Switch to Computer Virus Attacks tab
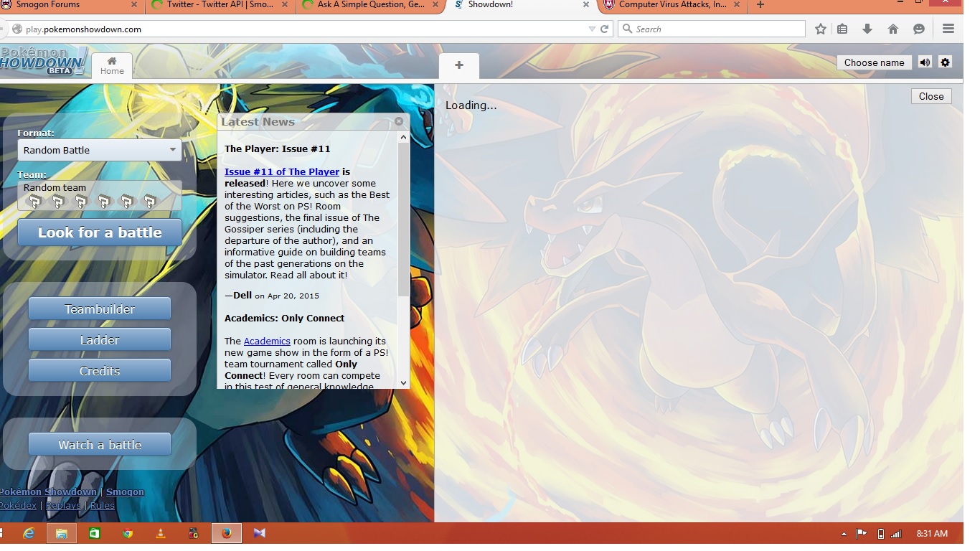 [671, 5]
